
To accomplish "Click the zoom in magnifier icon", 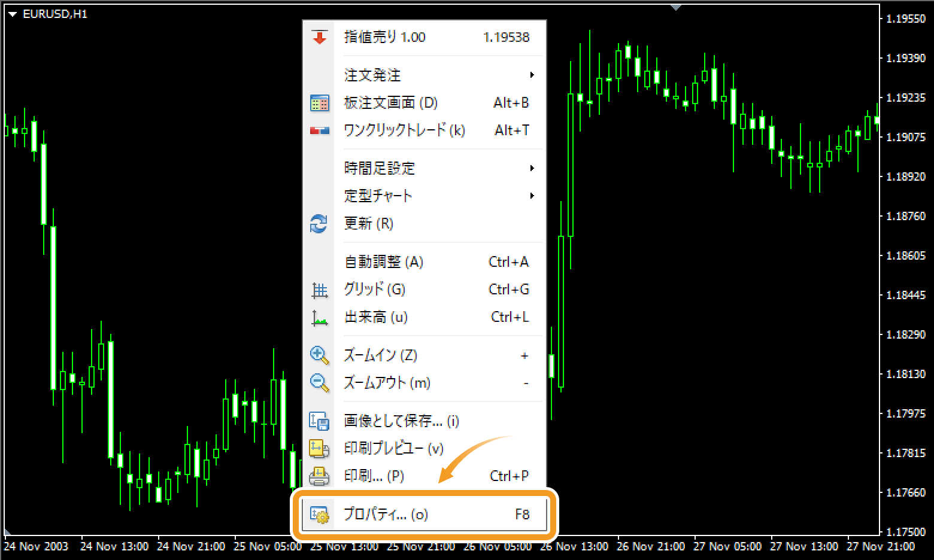I will [320, 355].
